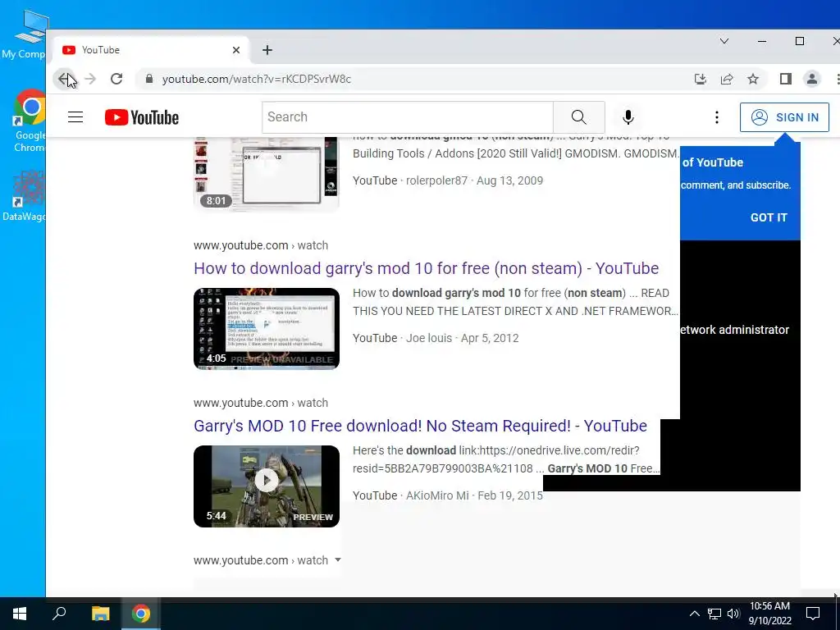Click Chrome icon on taskbar
The width and height of the screenshot is (840, 630).
tap(141, 614)
